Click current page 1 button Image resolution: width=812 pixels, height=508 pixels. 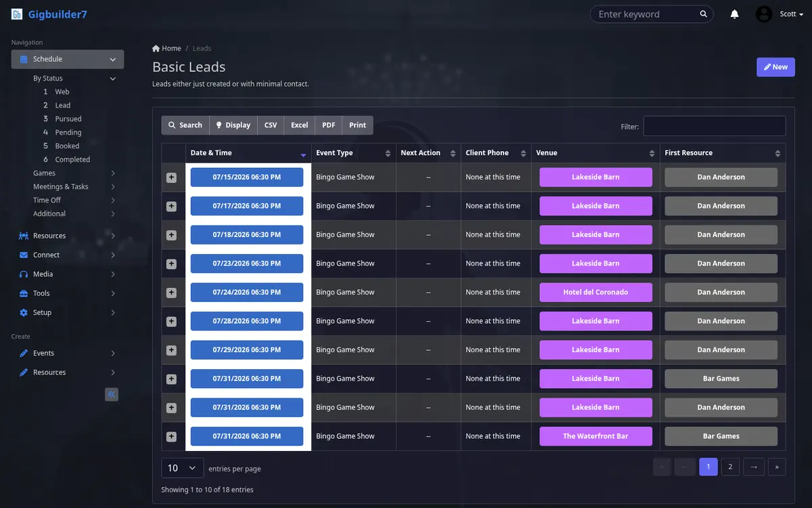pyautogui.click(x=708, y=467)
